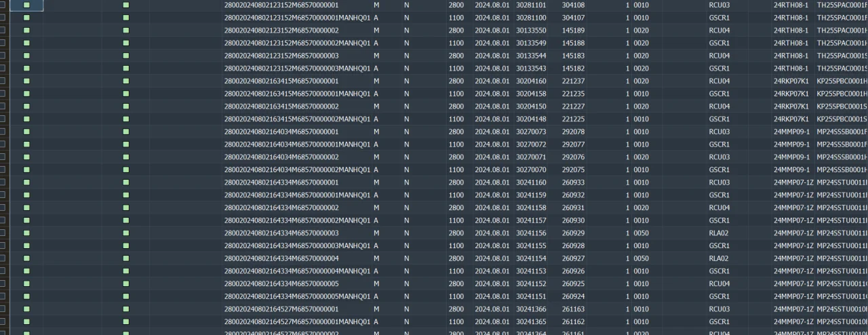868x335 pixels.
Task: Click leftmost green status square in row 280020240802164334M68570000005
Action: pyautogui.click(x=26, y=283)
